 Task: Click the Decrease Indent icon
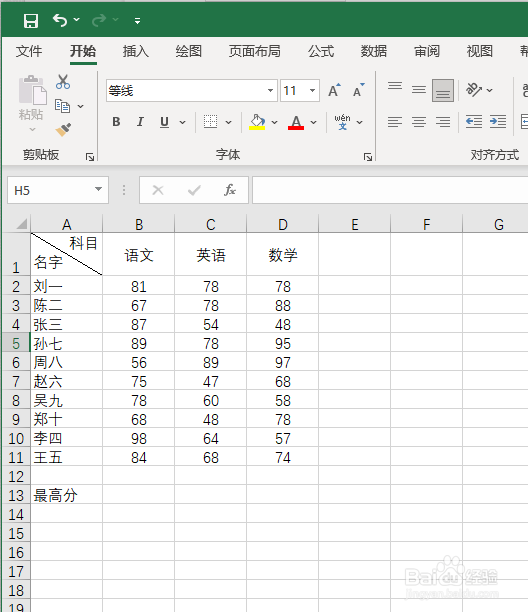tap(474, 122)
